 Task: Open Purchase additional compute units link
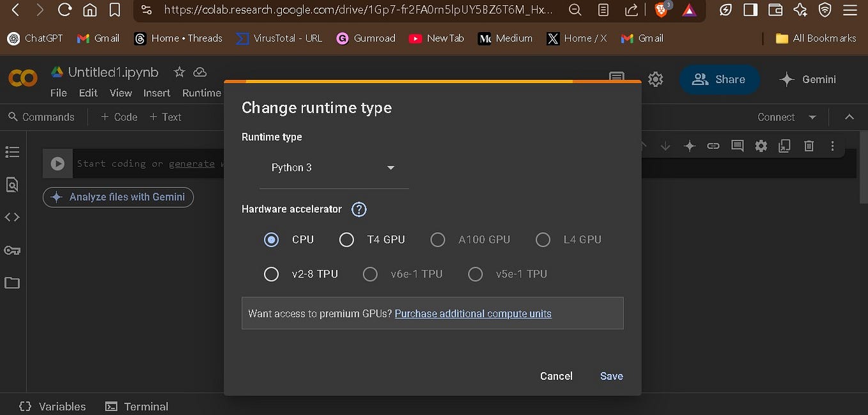(x=473, y=314)
